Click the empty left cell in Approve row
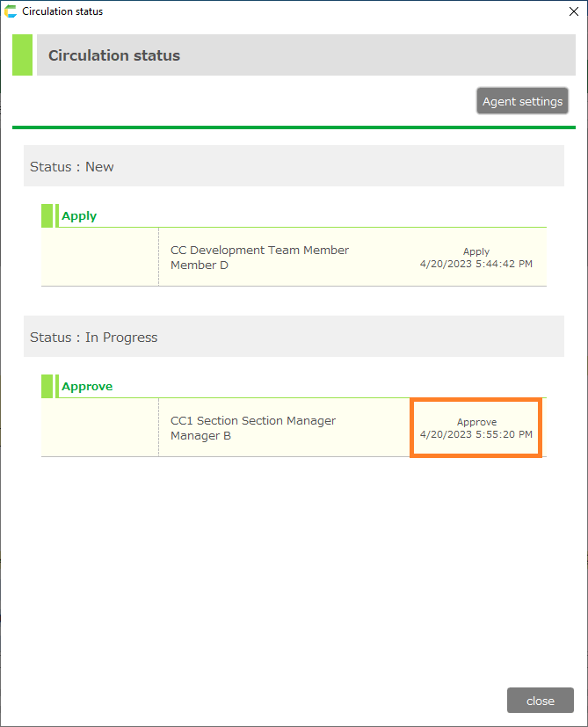This screenshot has height=727, width=588. (99, 427)
